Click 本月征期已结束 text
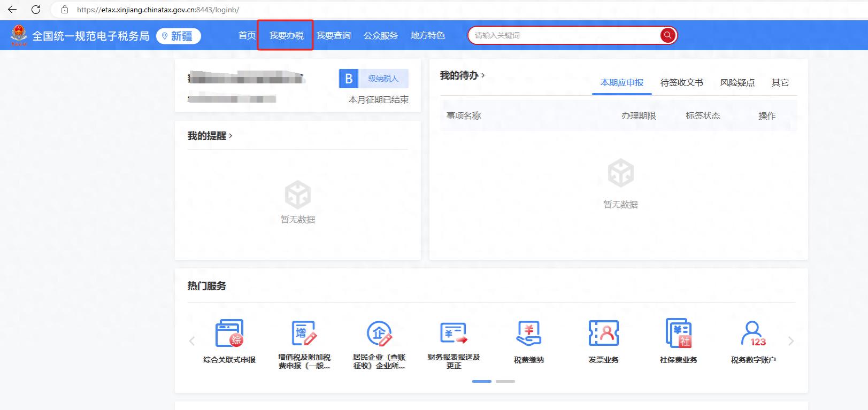The height and width of the screenshot is (410, 868). click(x=379, y=99)
